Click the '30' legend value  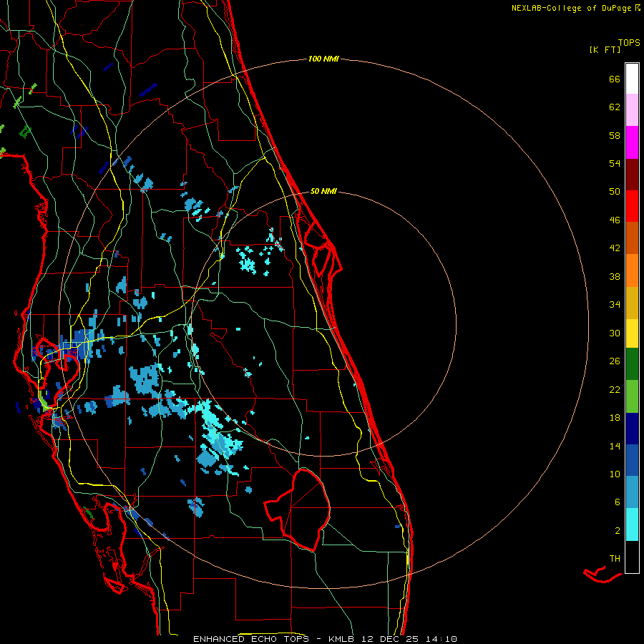point(615,333)
